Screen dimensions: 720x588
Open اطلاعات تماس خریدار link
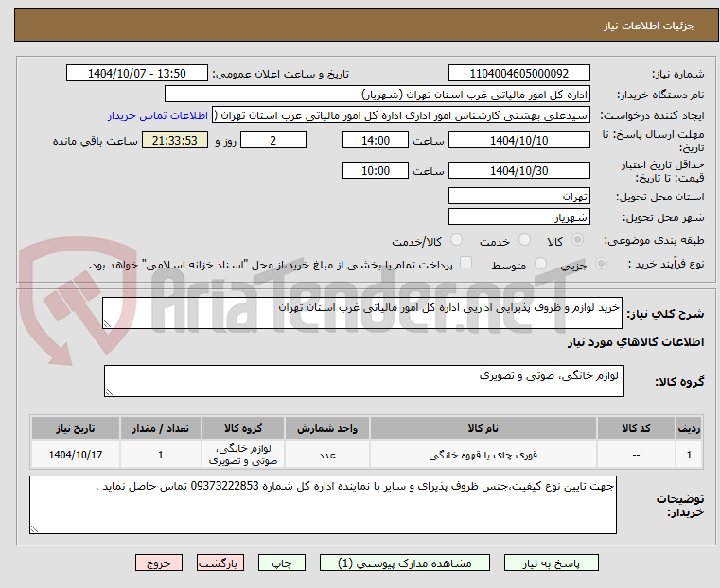coord(158,115)
